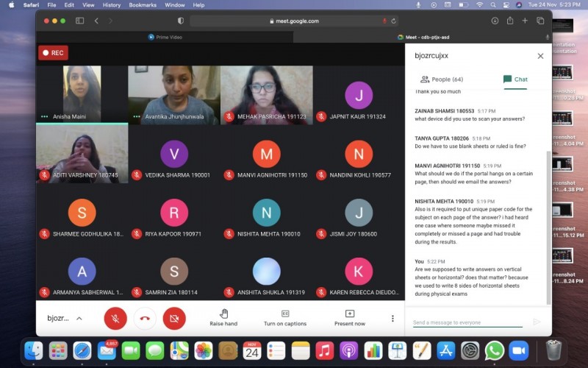Image resolution: width=588 pixels, height=368 pixels.
Task: Click the Safari share button
Action: [x=510, y=21]
